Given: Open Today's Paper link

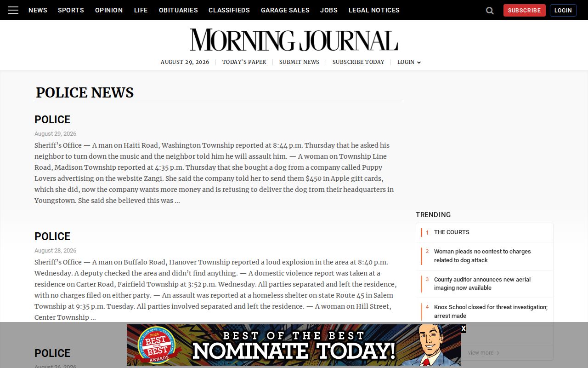Looking at the screenshot, I should [x=244, y=62].
